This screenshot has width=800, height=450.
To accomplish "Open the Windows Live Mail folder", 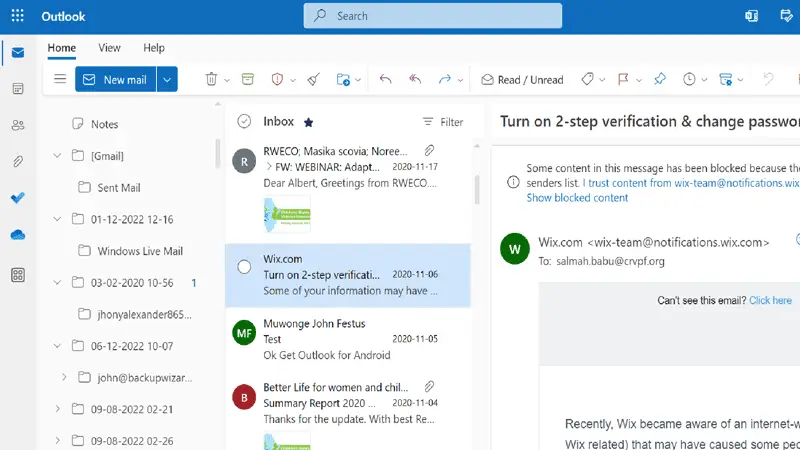I will coord(140,251).
